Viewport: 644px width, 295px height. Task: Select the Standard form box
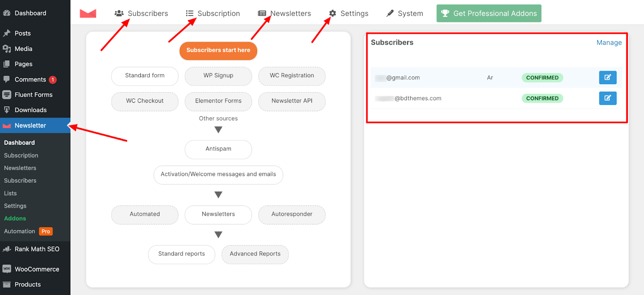click(x=145, y=76)
